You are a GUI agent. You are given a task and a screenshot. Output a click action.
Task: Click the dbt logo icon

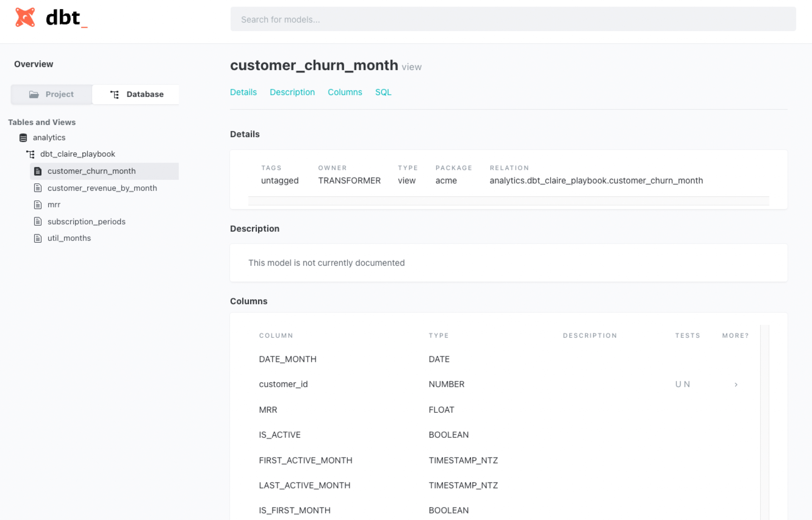point(25,17)
